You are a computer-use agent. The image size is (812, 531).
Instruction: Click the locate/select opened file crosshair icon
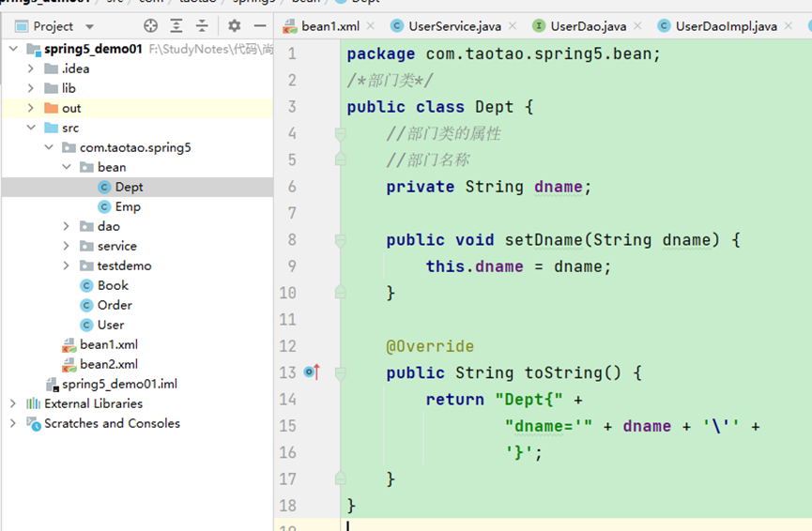[x=150, y=26]
